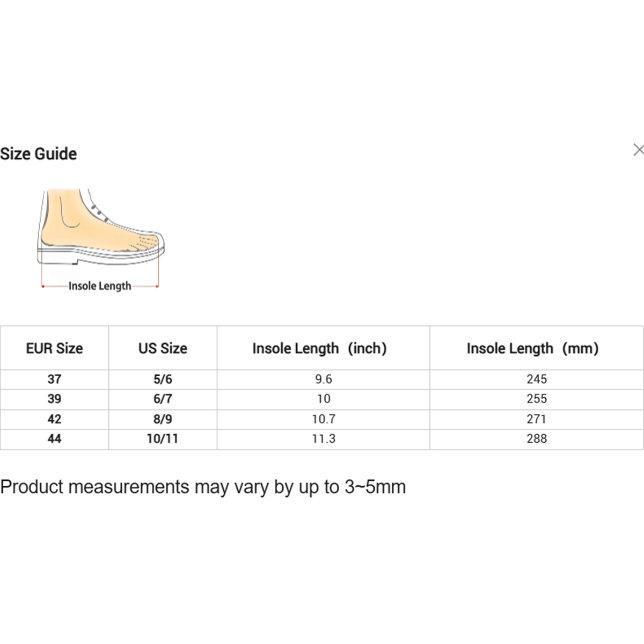Click the 255 mm insole value
Image resolution: width=644 pixels, height=644 pixels.
[x=537, y=399]
